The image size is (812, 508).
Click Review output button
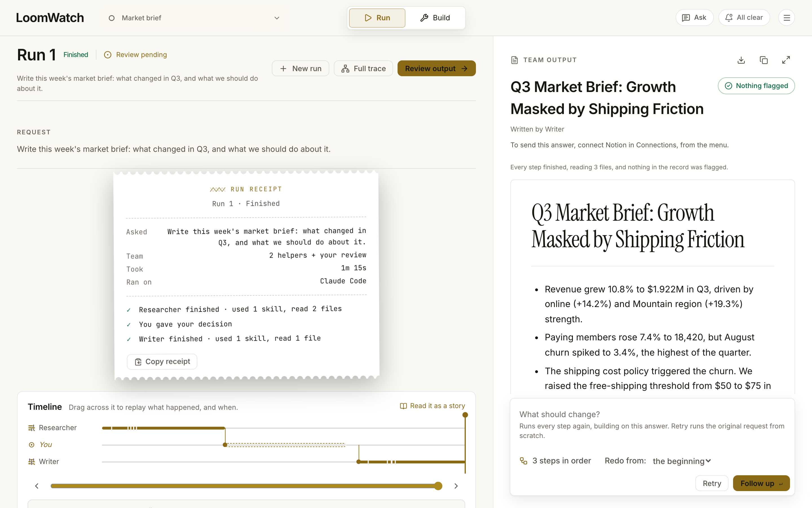[x=436, y=69]
